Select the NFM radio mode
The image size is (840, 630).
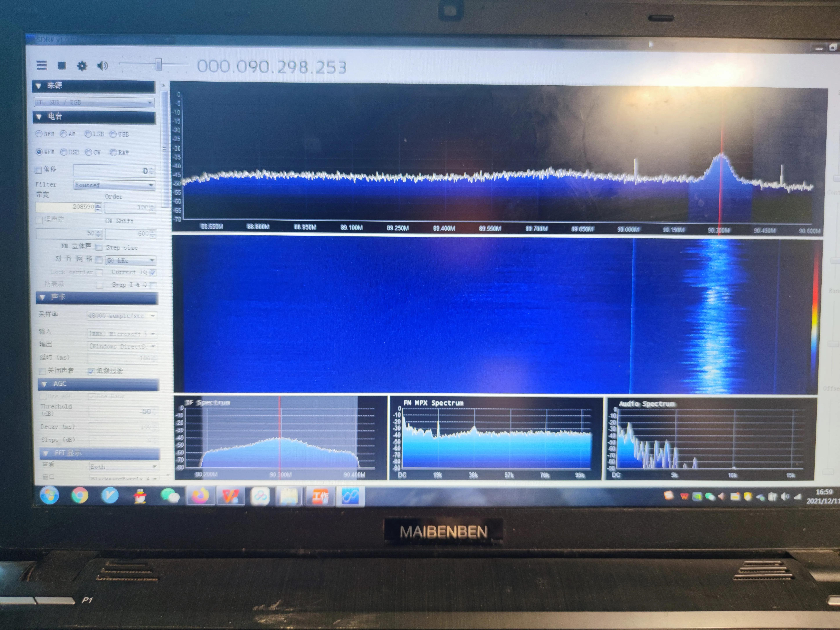[x=39, y=134]
